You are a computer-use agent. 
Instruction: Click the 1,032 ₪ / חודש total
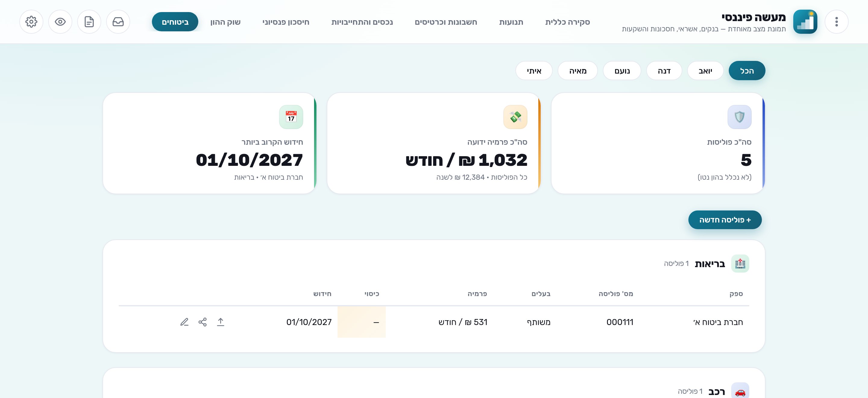coord(466,160)
